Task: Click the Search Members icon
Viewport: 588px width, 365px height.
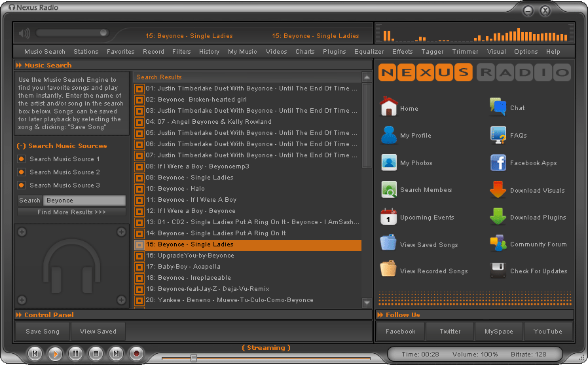Action: tap(389, 189)
